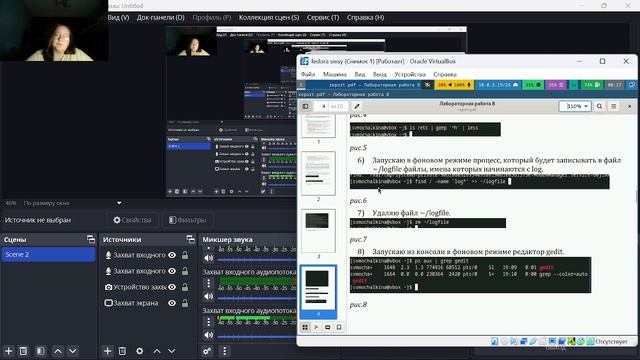Switch sidebar to annotations view
This screenshot has height=360, width=640.
pyautogui.click(x=327, y=327)
